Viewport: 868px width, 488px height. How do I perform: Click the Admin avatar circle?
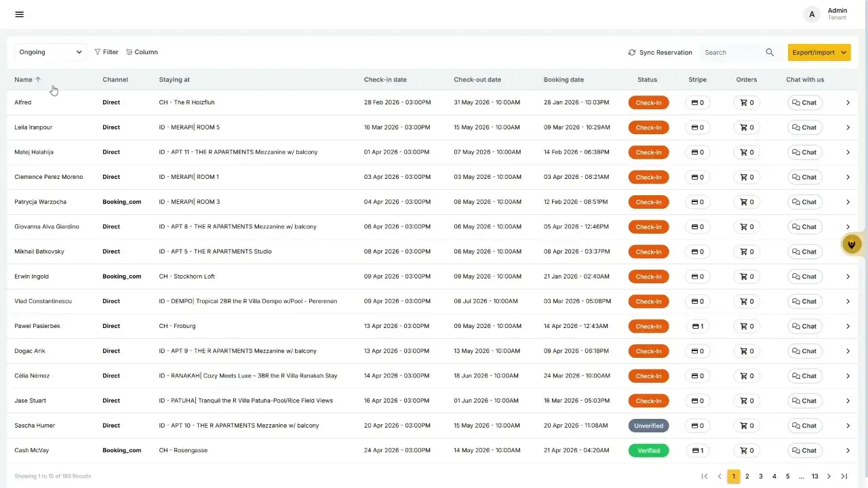812,14
